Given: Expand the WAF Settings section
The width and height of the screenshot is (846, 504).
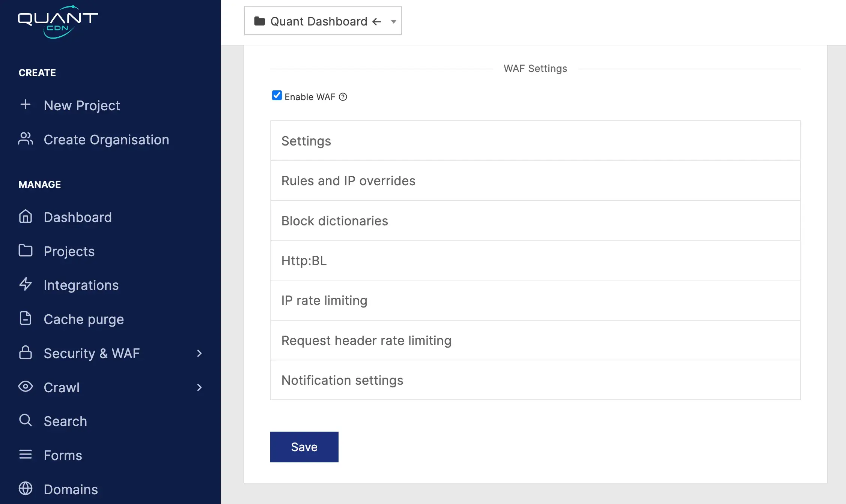Looking at the screenshot, I should (535, 140).
